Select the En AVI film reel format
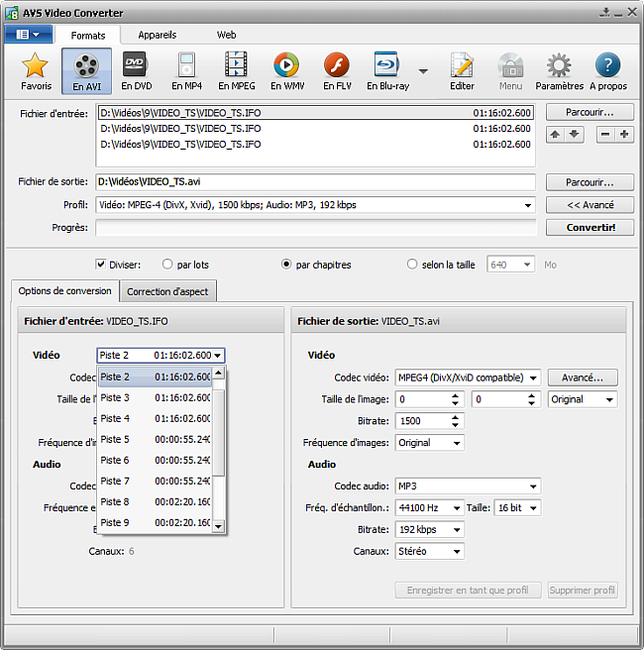This screenshot has width=644, height=650. pyautogui.click(x=86, y=71)
